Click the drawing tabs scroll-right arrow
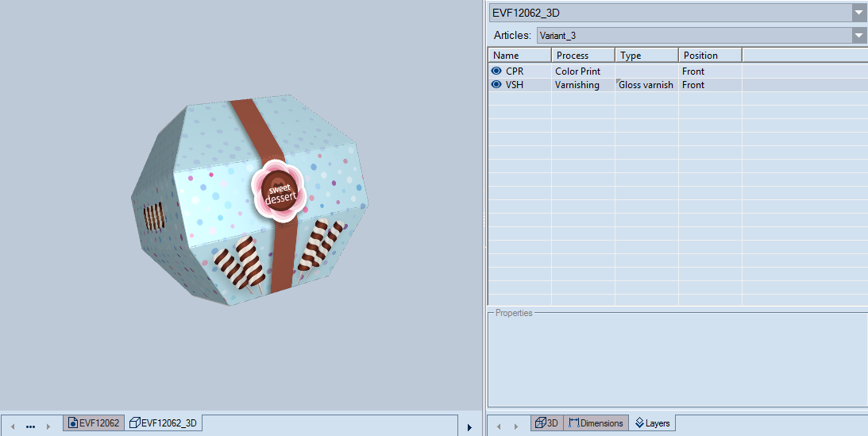Screen dimensions: 868x436 (48, 426)
